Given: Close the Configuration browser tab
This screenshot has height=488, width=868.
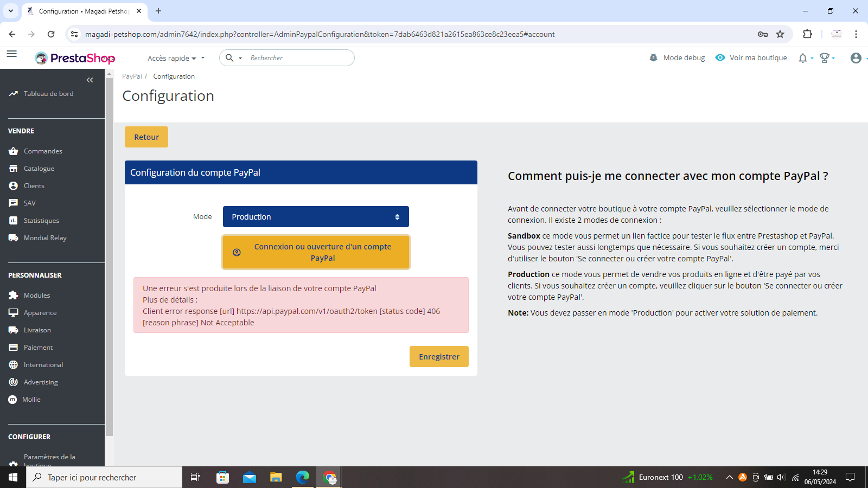Looking at the screenshot, I should 139,11.
